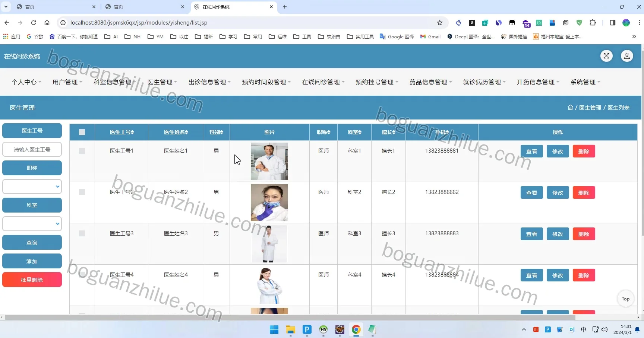Viewport: 644px width, 338px height.
Task: Go to browser home page icon
Action: click(47, 23)
